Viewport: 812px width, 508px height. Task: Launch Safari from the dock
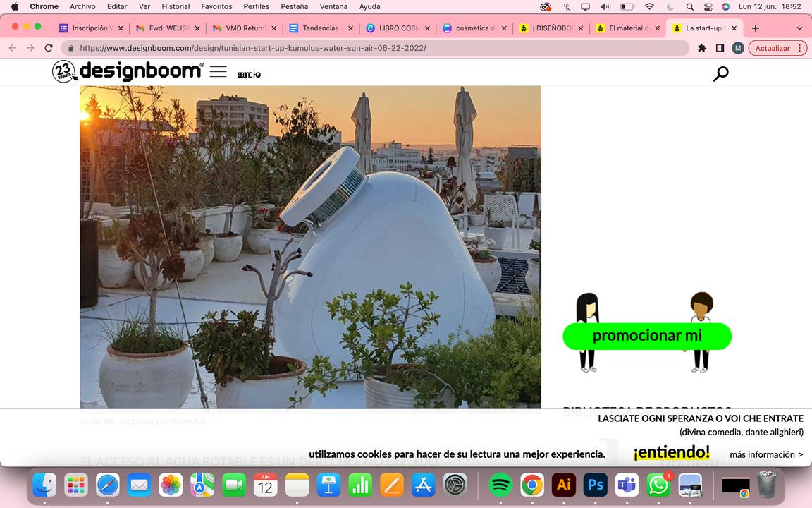[108, 485]
